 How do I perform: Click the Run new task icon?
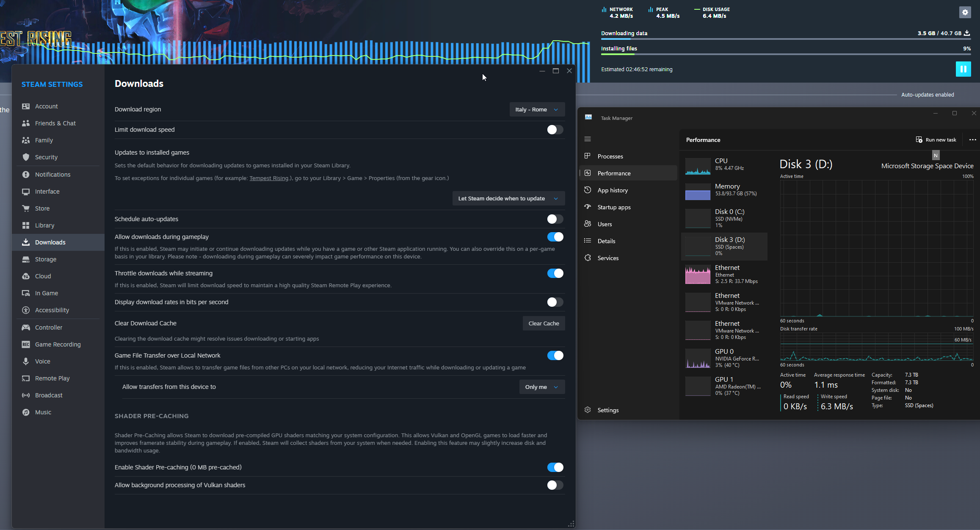(919, 140)
